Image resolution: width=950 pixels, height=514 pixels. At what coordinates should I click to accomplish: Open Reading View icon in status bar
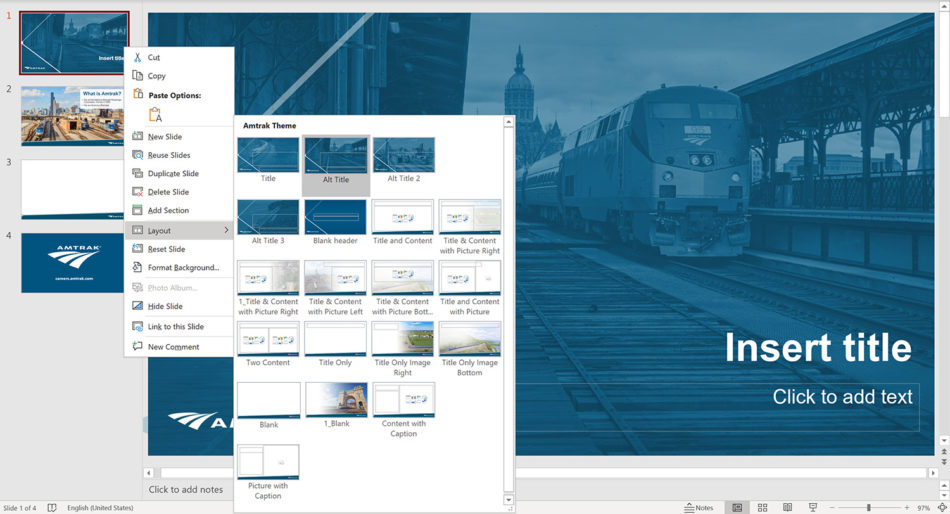coord(788,507)
